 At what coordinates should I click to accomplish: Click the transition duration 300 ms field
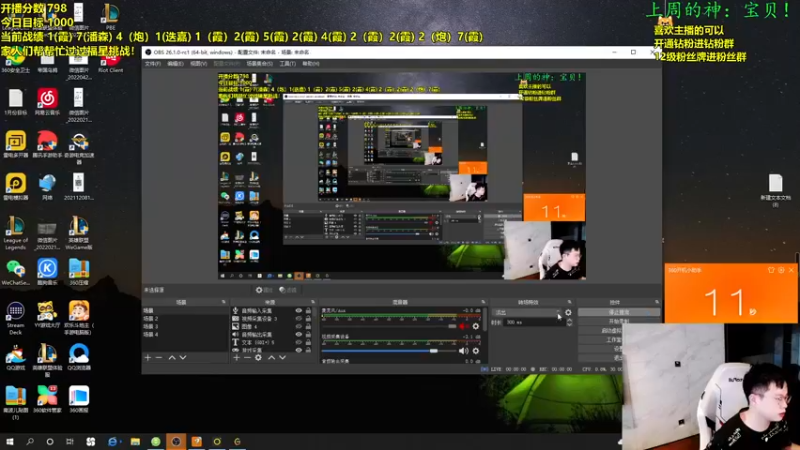(x=534, y=322)
